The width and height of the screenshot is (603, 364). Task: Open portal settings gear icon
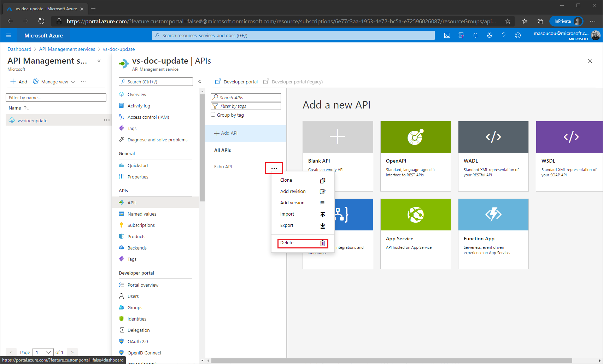[490, 35]
